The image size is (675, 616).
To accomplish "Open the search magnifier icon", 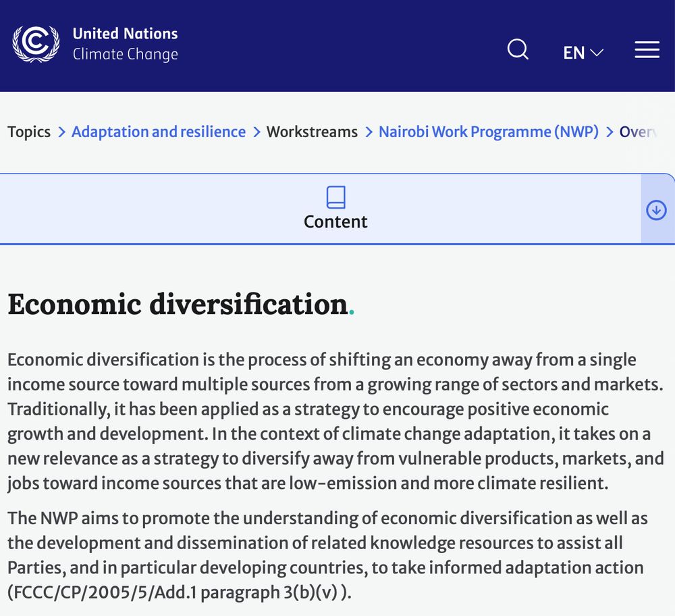I will pyautogui.click(x=518, y=49).
